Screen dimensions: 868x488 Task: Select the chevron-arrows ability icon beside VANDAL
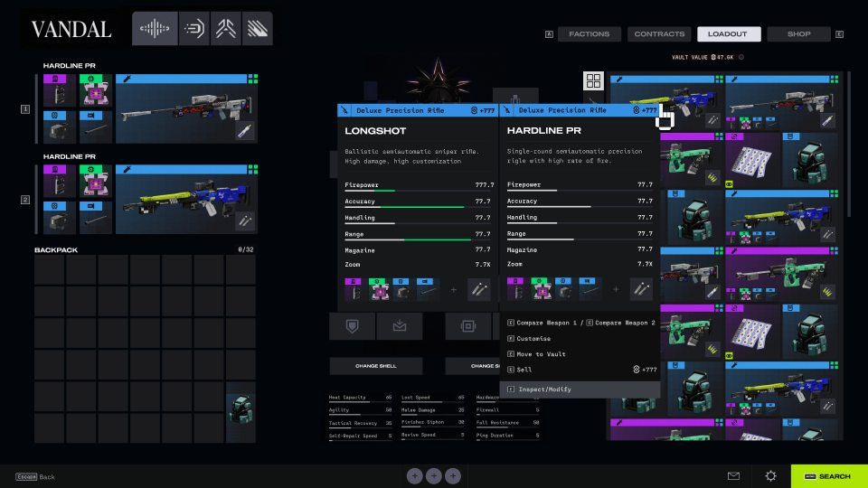(225, 28)
